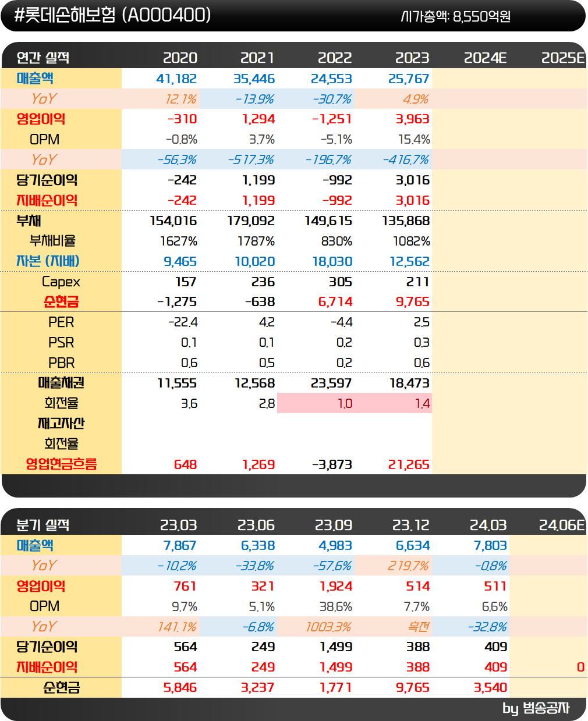Select the quarterly 순현금 value 3,540
The width and height of the screenshot is (588, 721).
coord(491,687)
